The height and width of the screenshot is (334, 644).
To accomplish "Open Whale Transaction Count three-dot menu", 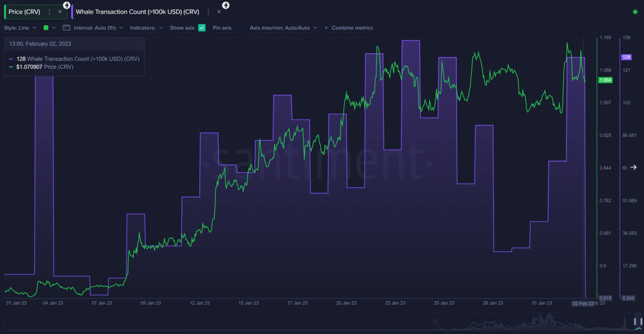I will [x=208, y=12].
